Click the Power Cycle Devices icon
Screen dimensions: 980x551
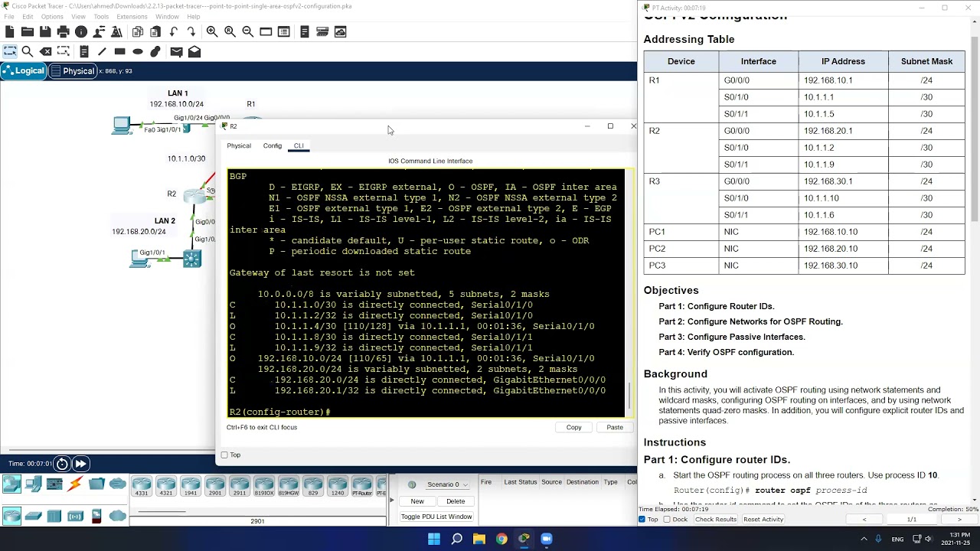tap(62, 463)
